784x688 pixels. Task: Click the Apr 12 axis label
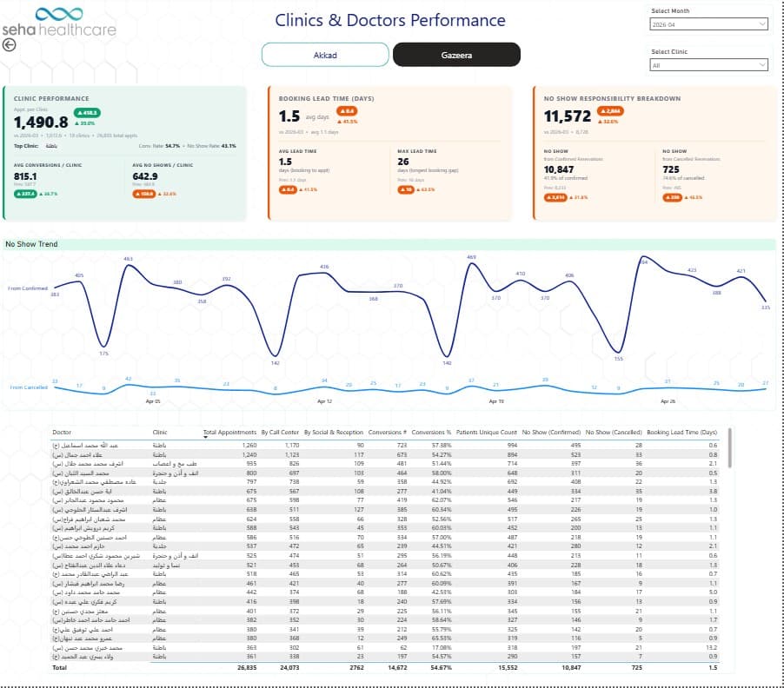coord(324,401)
